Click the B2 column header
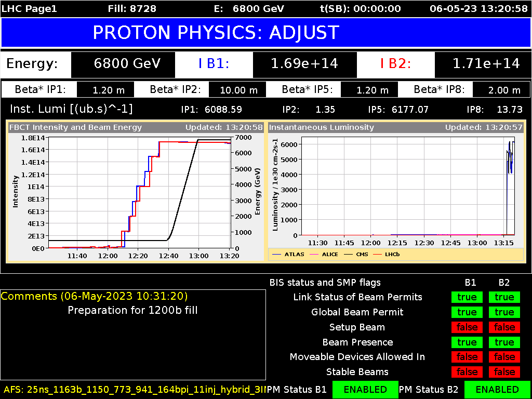Image resolution: width=532 pixels, height=399 pixels. point(504,283)
